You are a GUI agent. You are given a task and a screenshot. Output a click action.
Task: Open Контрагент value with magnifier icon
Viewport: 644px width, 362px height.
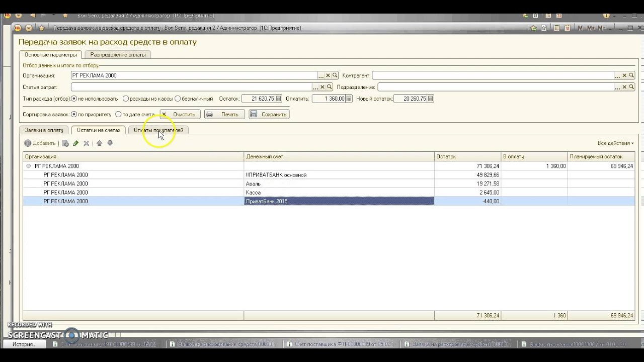(x=631, y=75)
